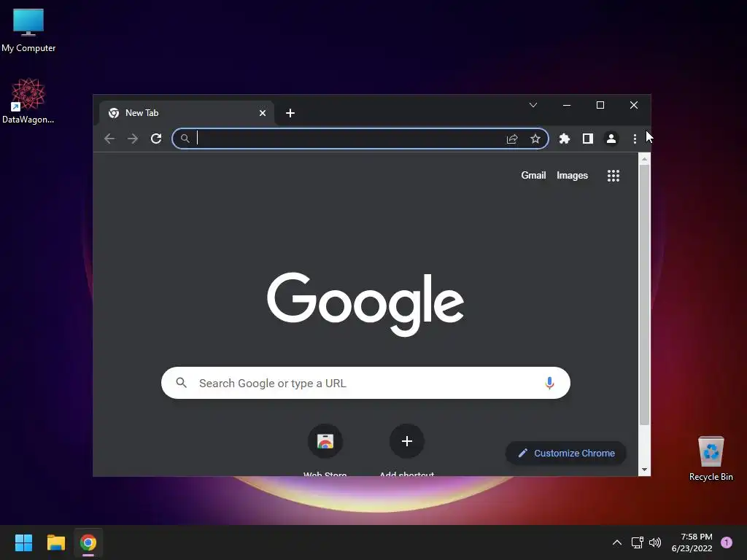Click the forward navigation arrow

tap(133, 139)
